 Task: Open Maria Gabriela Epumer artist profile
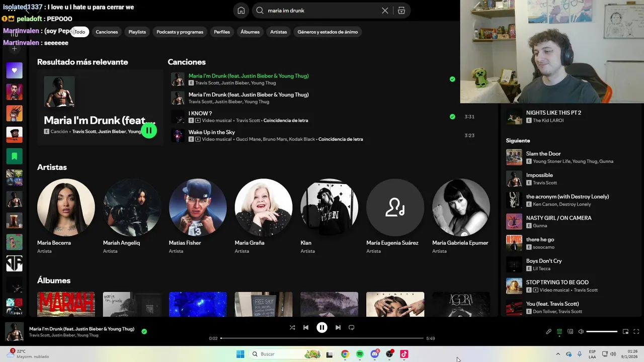coord(461,207)
